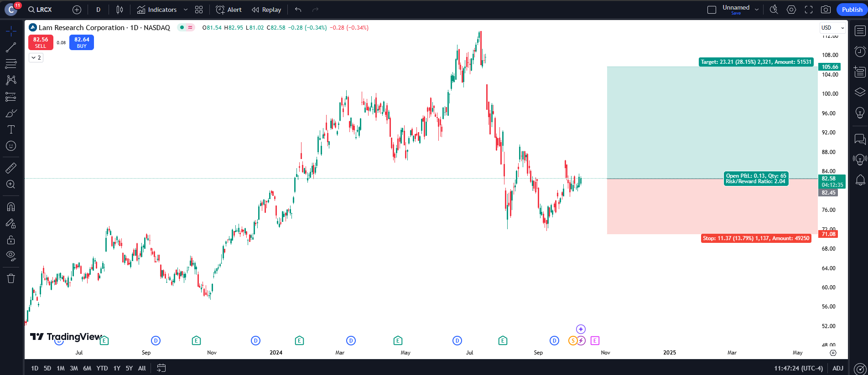868x375 pixels.
Task: Open the user profile avatar menu
Action: click(x=11, y=10)
